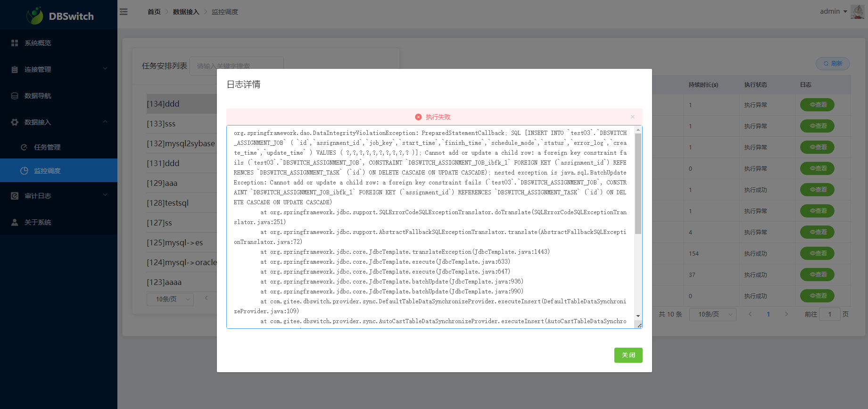
Task: Open the admin user dropdown
Action: 833,11
